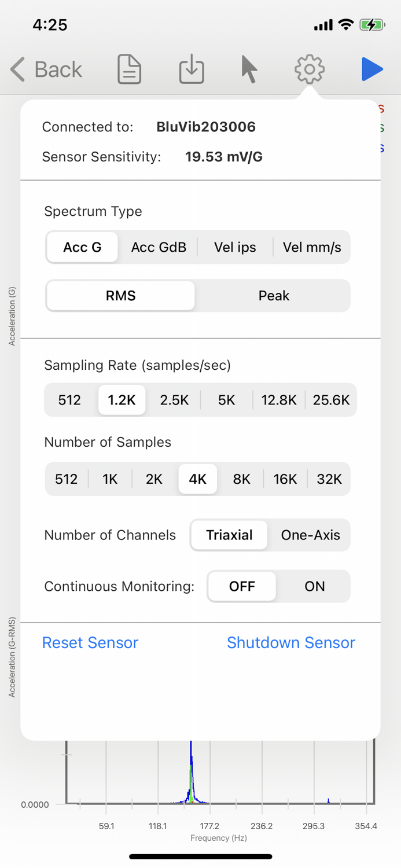Set Number of Samples to 32K

coord(329,479)
